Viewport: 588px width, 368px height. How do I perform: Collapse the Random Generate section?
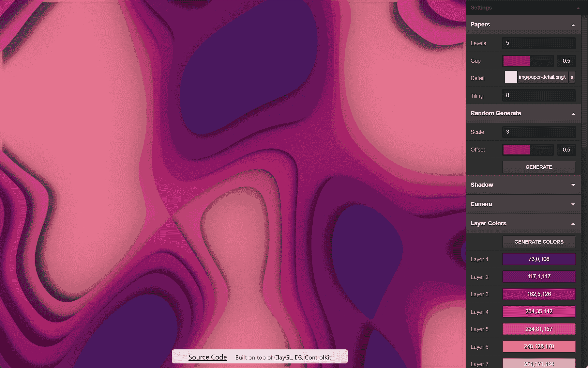[x=573, y=114]
